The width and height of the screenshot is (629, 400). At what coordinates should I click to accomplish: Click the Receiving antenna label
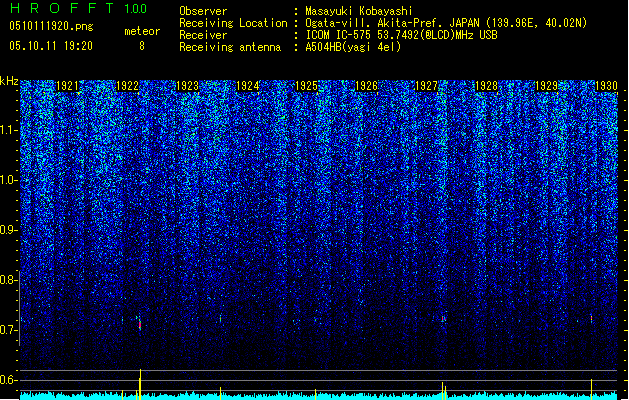point(230,47)
